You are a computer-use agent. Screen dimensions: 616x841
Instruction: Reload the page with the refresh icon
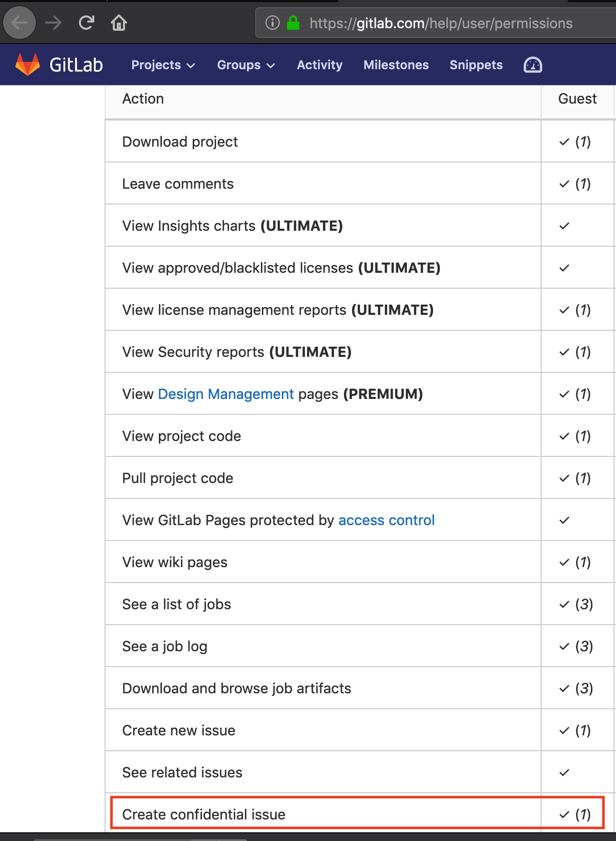[87, 23]
